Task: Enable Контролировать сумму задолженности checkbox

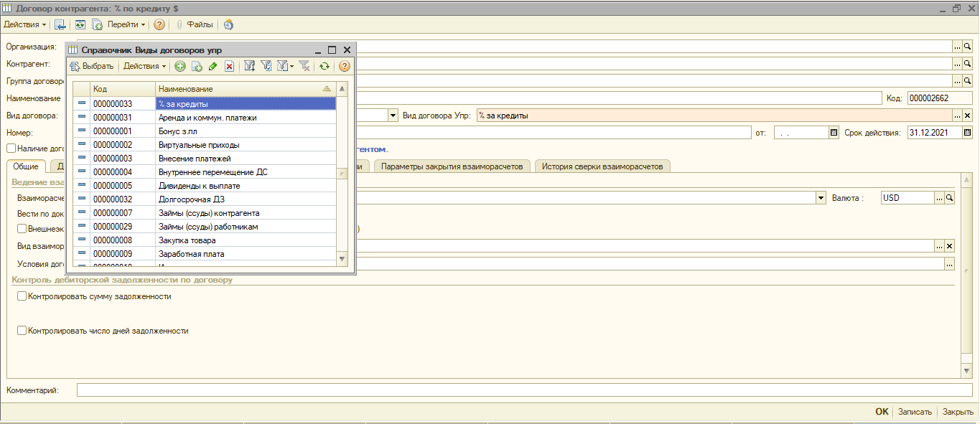Action: [22, 296]
